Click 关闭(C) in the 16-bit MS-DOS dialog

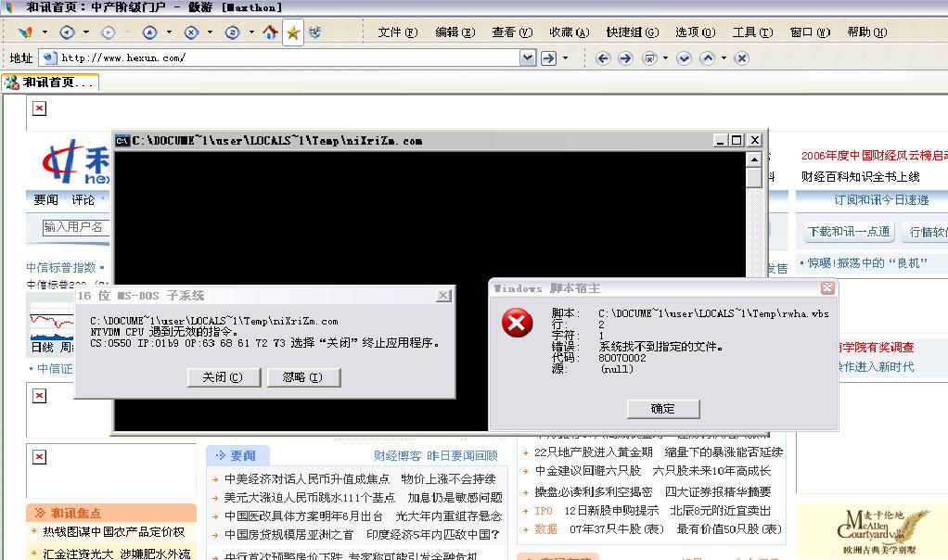pyautogui.click(x=224, y=377)
